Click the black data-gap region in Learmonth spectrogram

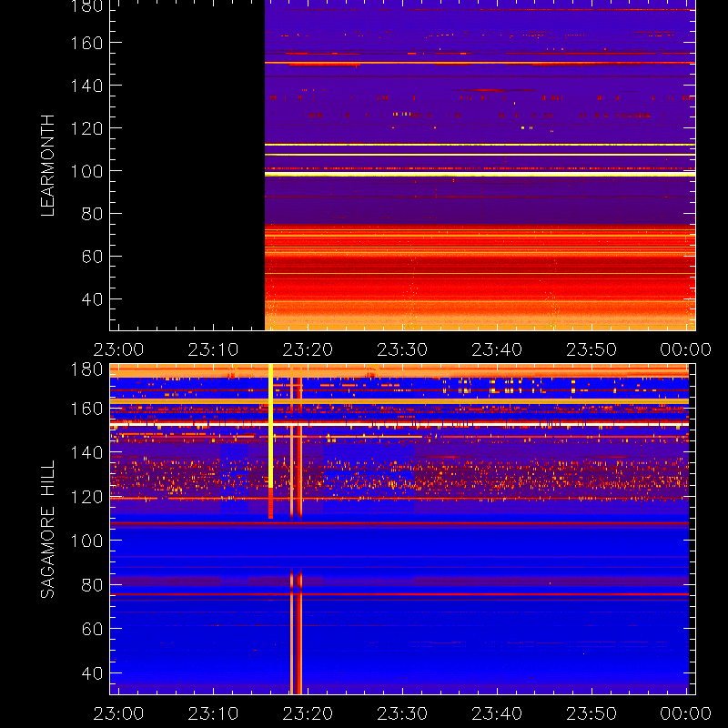point(187,165)
